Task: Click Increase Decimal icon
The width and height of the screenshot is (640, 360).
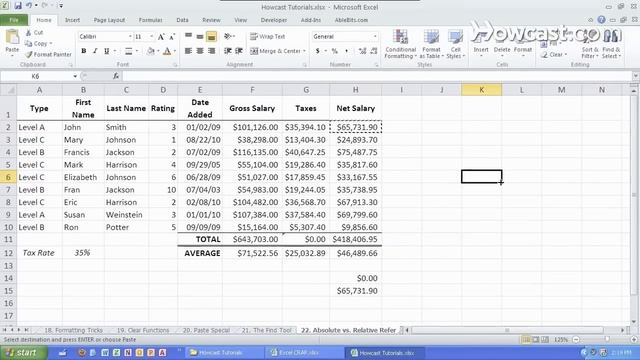Action: click(x=362, y=51)
